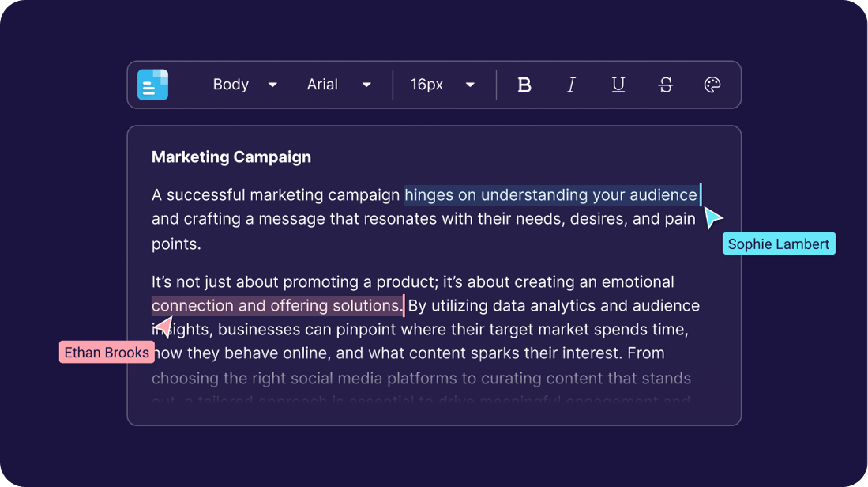Click the blue highlighted text selection
868x487 pixels.
(550, 195)
